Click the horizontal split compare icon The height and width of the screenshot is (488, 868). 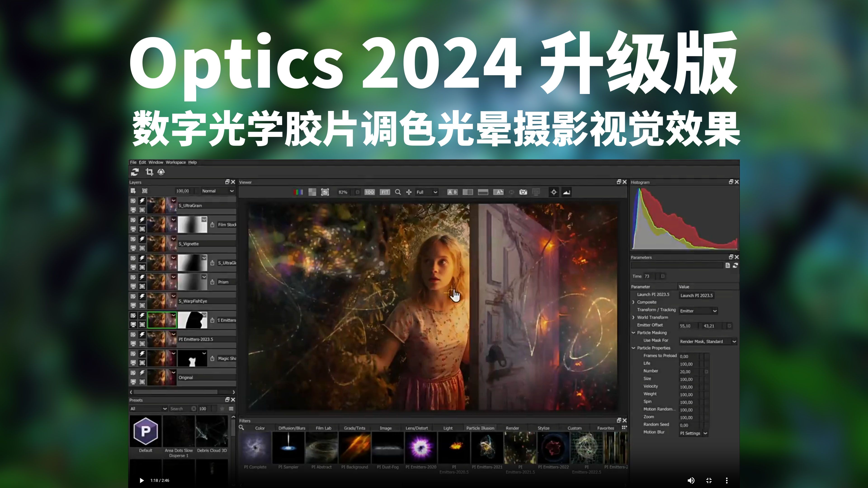483,192
